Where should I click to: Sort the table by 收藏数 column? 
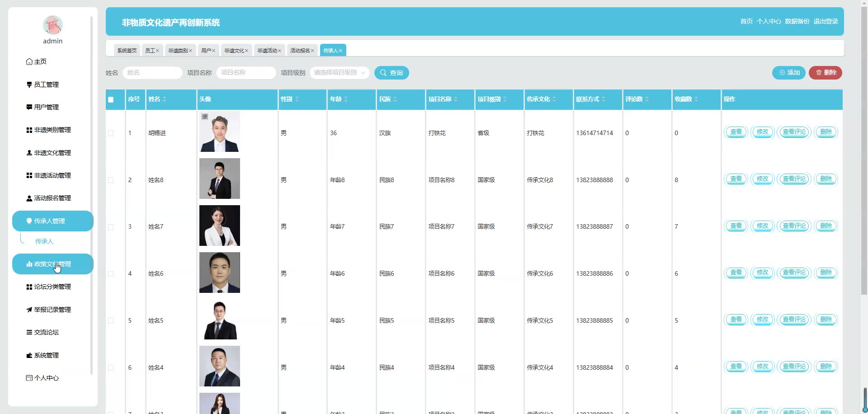pos(696,99)
